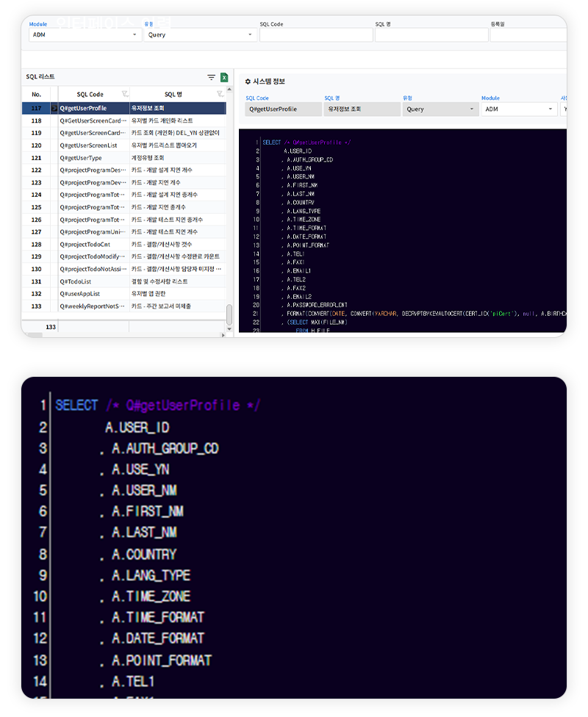Export the SQL list with the Excel icon

[x=224, y=77]
